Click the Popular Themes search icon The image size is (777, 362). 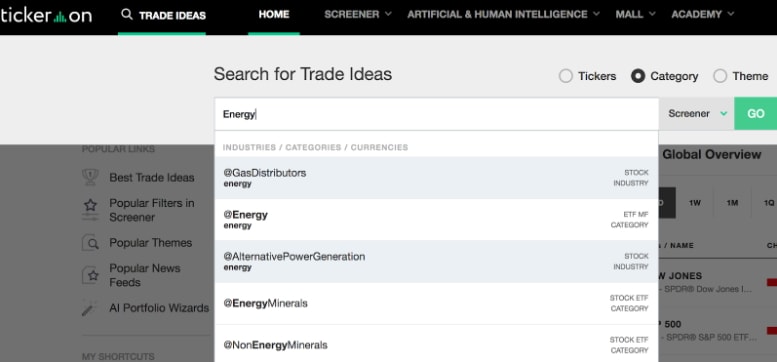click(90, 243)
